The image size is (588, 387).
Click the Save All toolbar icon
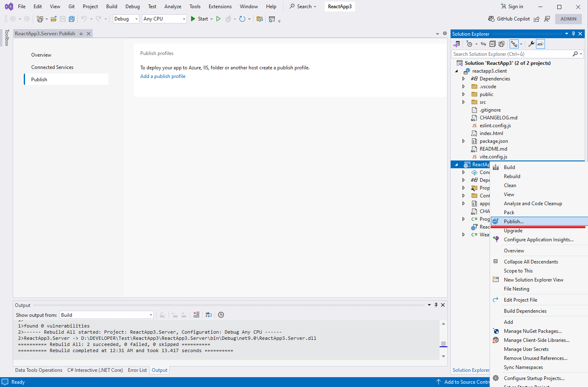click(x=72, y=19)
